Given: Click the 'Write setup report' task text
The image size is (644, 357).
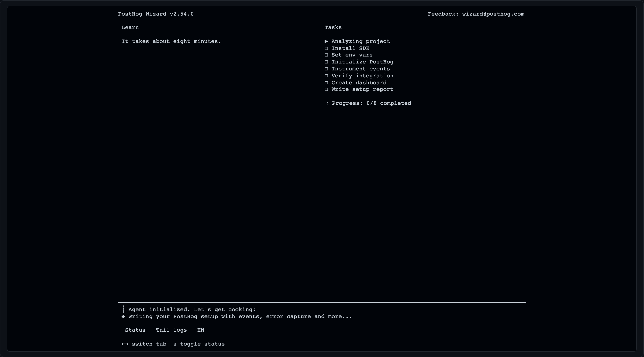Looking at the screenshot, I should pyautogui.click(x=362, y=89).
